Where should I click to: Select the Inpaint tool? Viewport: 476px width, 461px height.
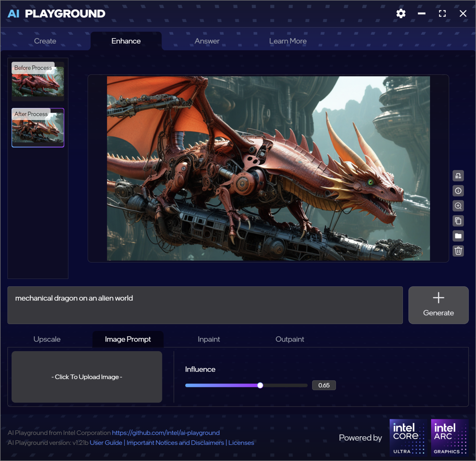(x=209, y=339)
